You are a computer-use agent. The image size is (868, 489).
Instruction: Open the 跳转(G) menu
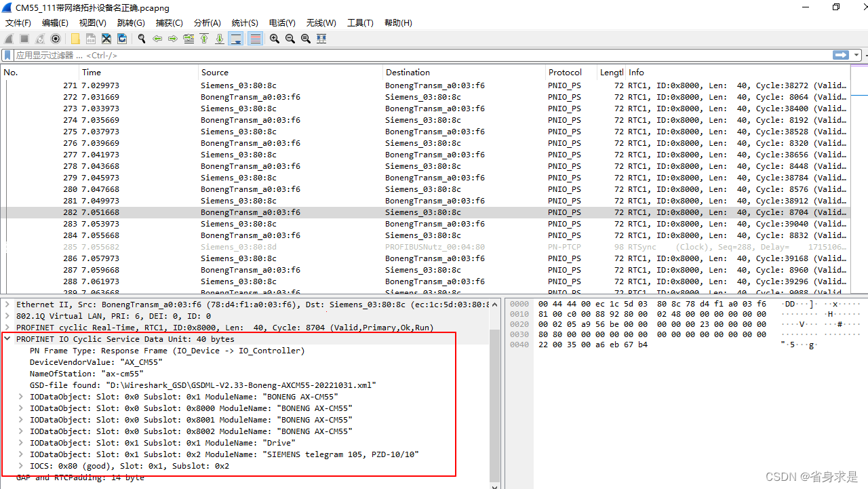click(x=131, y=22)
